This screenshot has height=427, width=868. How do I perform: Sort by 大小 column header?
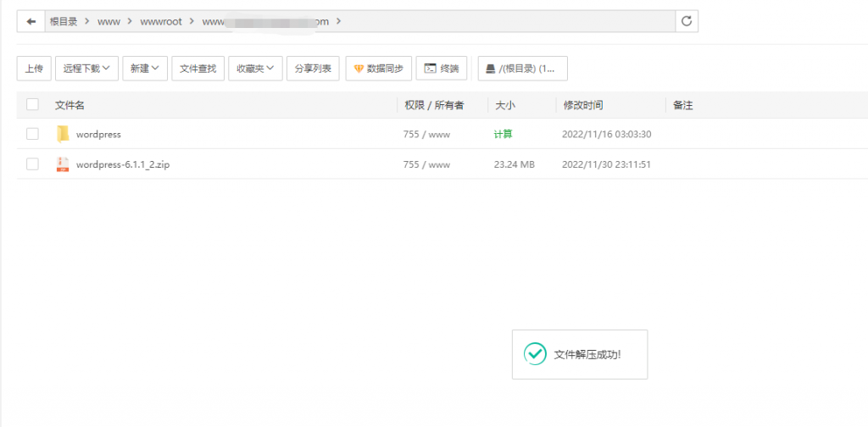[505, 105]
